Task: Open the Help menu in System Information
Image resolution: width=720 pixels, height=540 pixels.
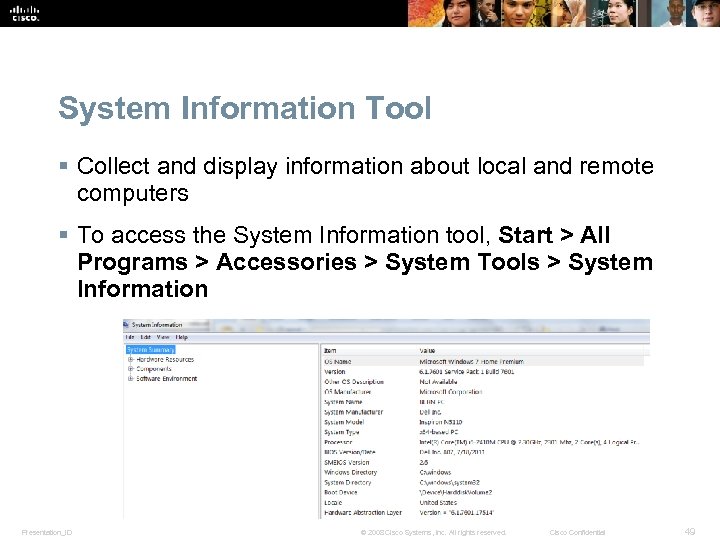Action: point(182,337)
